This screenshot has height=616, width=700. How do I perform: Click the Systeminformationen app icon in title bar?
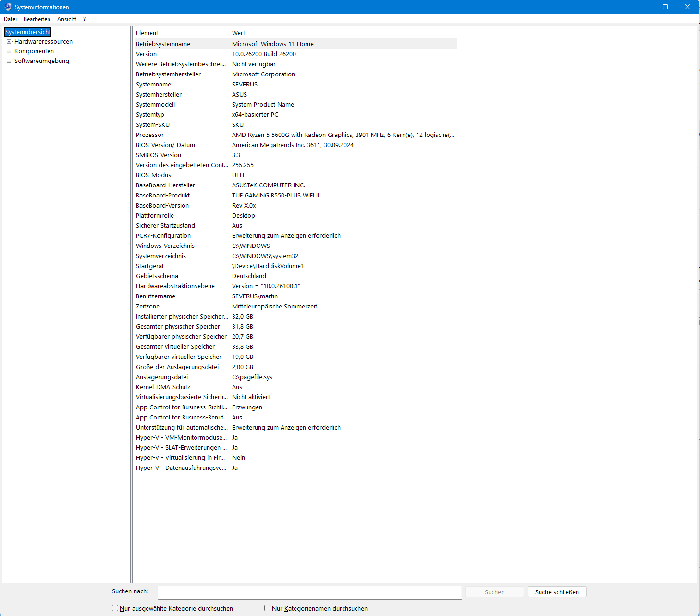point(8,7)
